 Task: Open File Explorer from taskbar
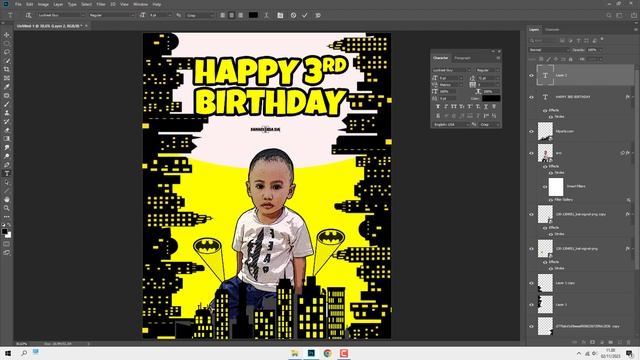295,353
